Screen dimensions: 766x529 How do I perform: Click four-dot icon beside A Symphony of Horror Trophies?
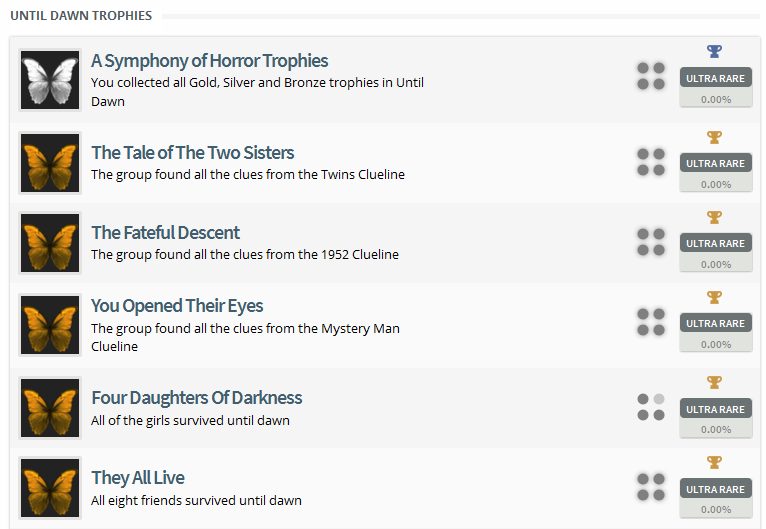(x=651, y=76)
